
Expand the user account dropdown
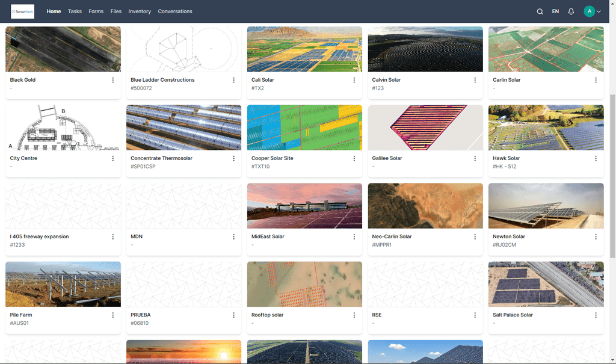click(591, 11)
